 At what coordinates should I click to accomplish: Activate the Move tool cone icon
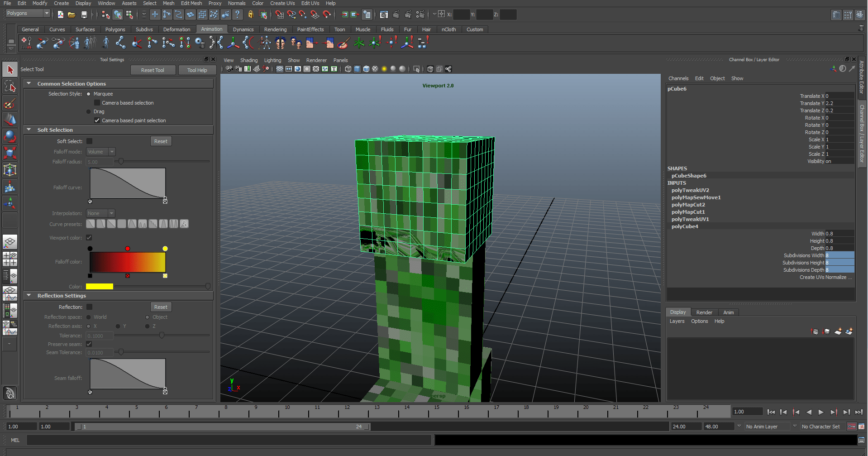(x=10, y=120)
